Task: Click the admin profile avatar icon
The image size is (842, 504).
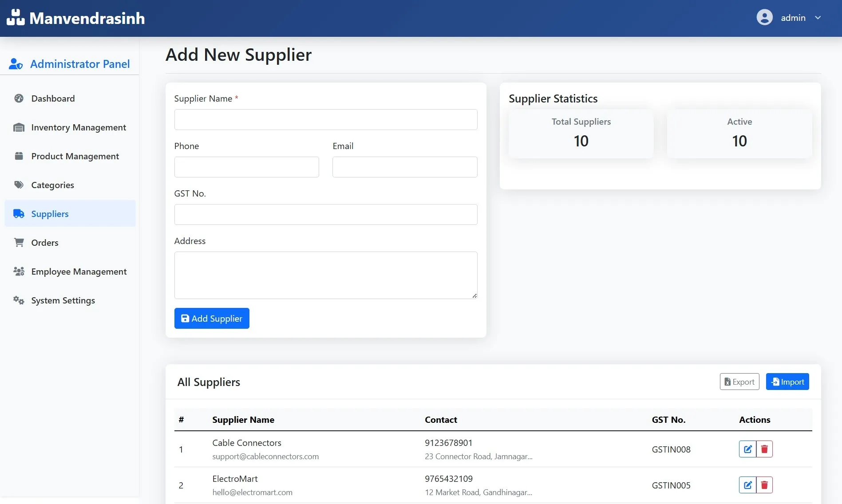Action: coord(764,17)
